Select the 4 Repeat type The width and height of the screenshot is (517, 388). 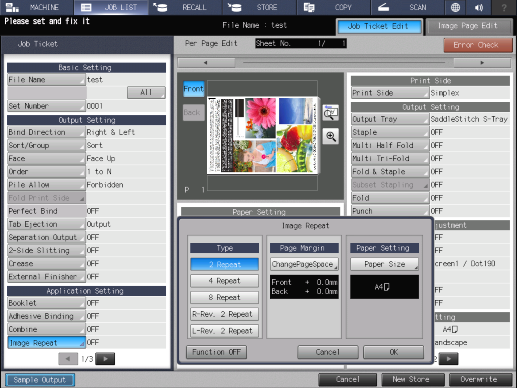point(224,281)
